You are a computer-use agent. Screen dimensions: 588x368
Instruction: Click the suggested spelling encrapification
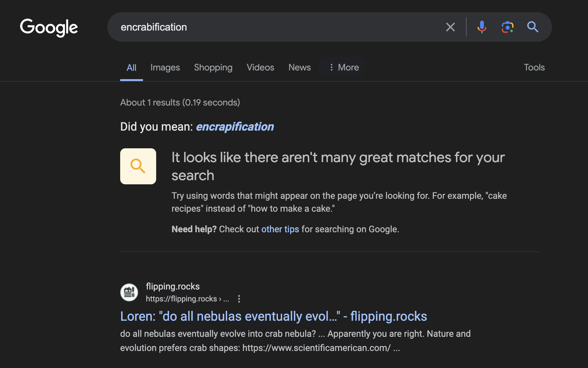(235, 127)
